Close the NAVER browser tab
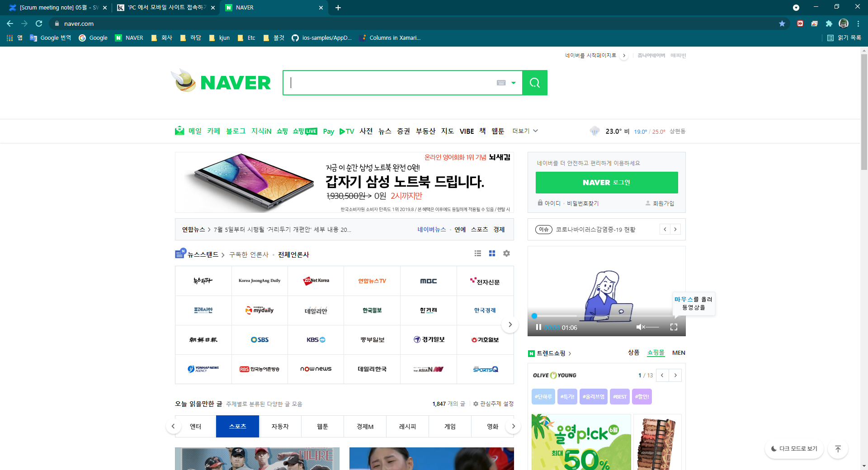This screenshot has height=470, width=868. point(321,8)
